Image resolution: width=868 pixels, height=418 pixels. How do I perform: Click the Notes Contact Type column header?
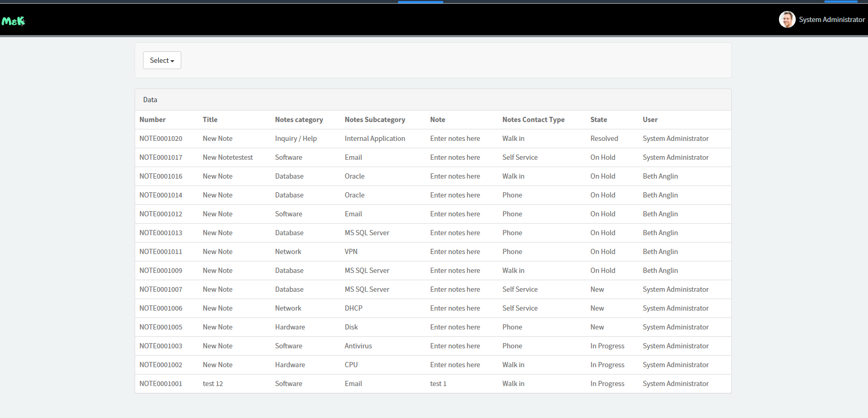tap(533, 119)
